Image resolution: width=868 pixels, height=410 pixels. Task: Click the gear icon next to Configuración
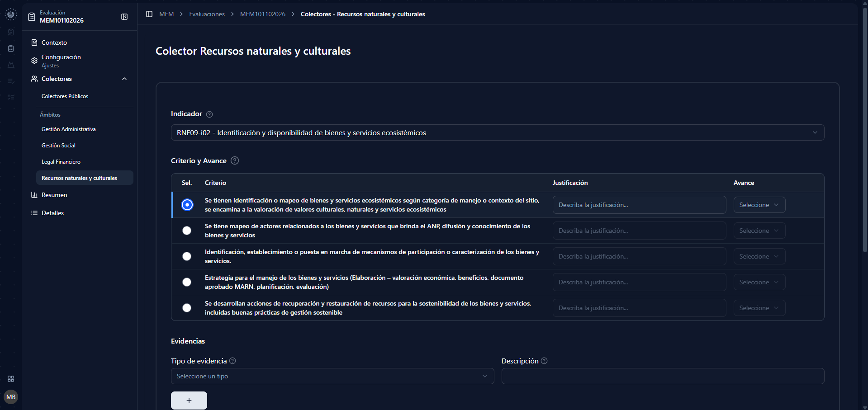pos(34,61)
